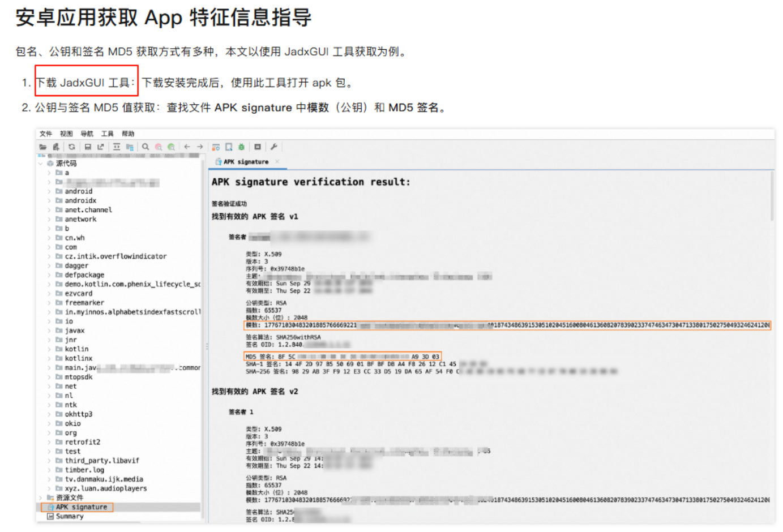Image resolution: width=783 pixels, height=532 pixels.
Task: Toggle dark mode with the square icon
Action: pyautogui.click(x=257, y=147)
